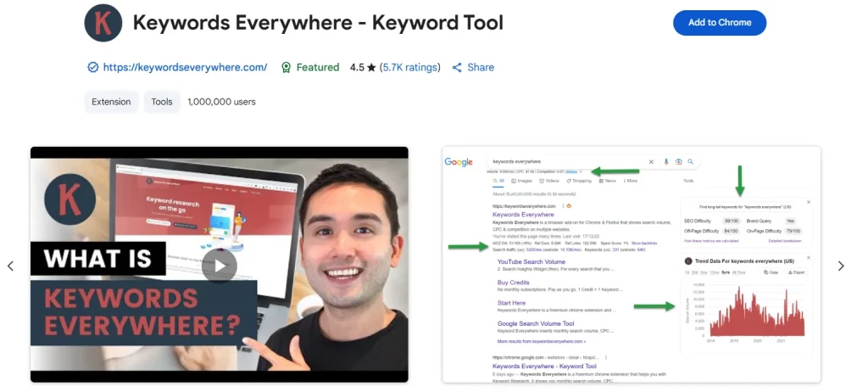The width and height of the screenshot is (868, 392).
Task: Click the Featured award badge icon
Action: [x=286, y=68]
